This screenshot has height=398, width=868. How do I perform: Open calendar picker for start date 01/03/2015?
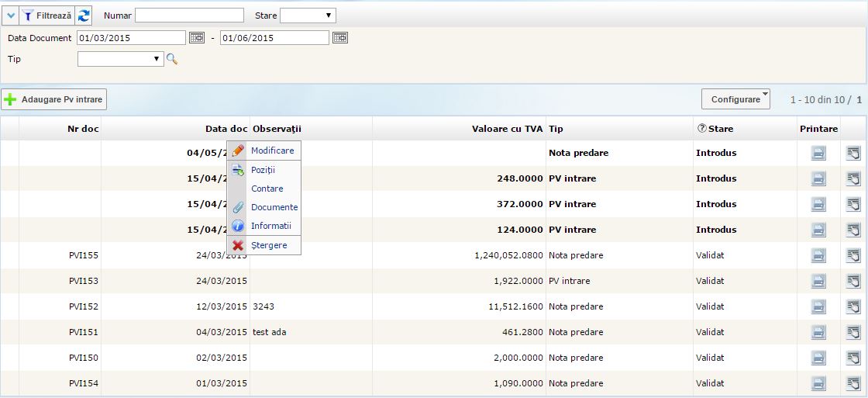(x=197, y=38)
